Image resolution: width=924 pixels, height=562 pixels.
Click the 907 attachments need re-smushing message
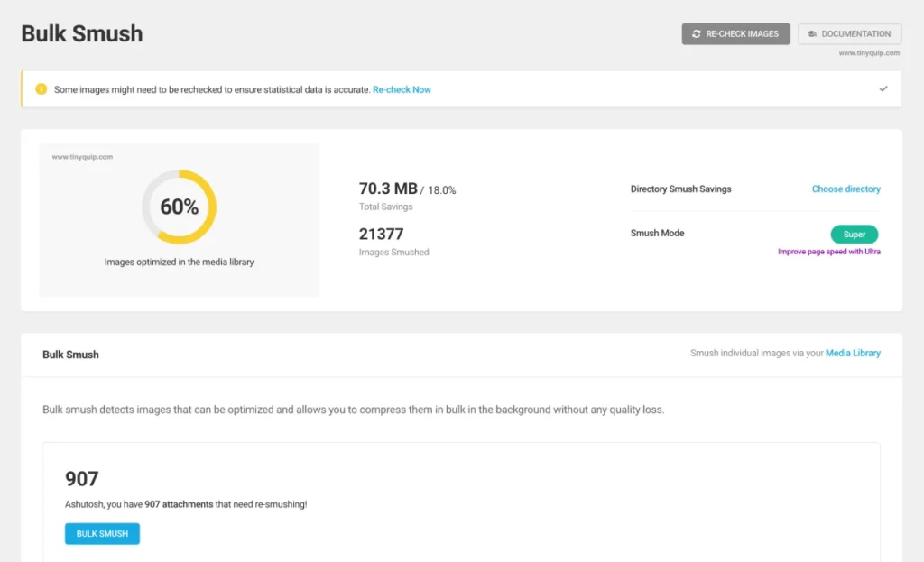(186, 504)
